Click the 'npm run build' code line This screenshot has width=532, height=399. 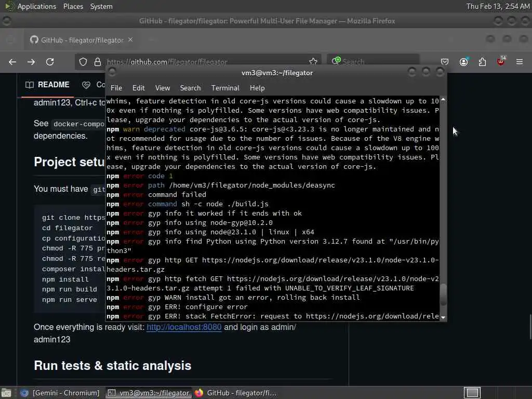click(x=70, y=289)
